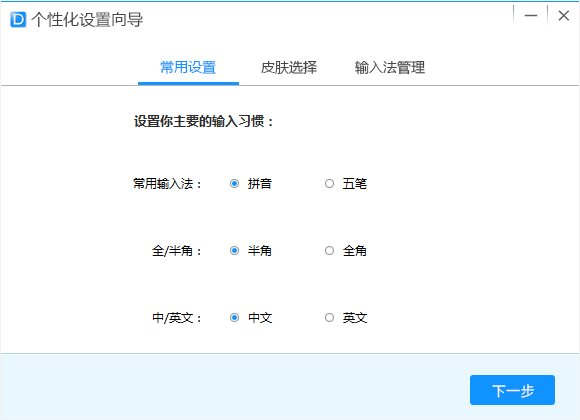Switch to the 常用设置 tab
The height and width of the screenshot is (420, 580).
[188, 68]
